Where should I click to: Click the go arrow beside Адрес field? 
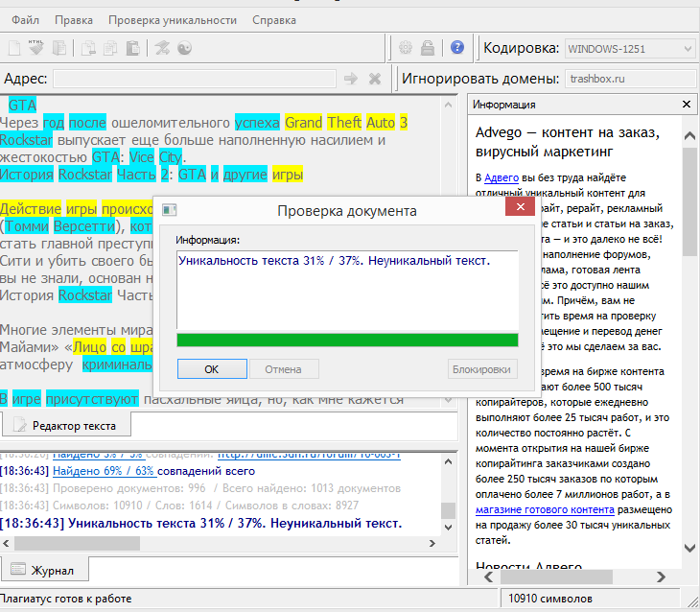pos(351,79)
